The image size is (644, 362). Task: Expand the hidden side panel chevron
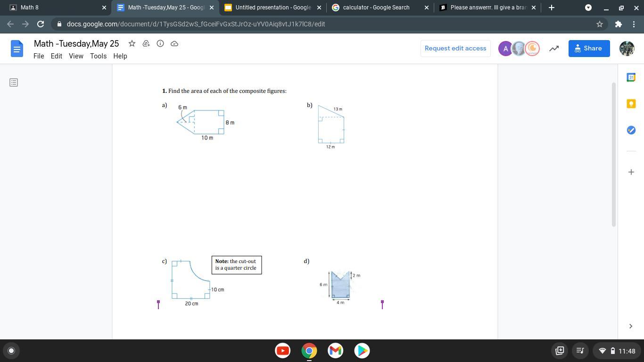pos(631,326)
